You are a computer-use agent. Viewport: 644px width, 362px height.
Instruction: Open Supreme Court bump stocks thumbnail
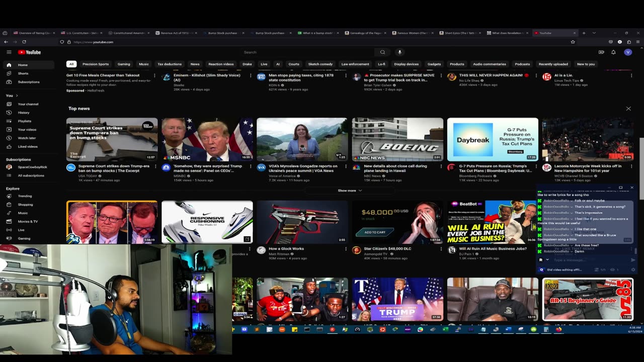112,139
